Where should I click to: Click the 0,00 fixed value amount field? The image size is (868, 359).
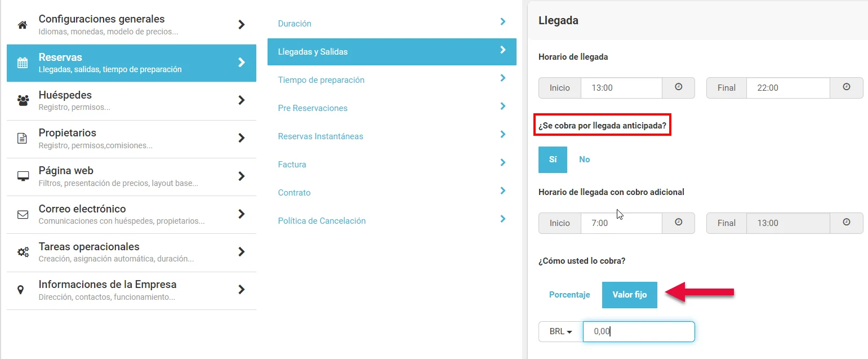[639, 331]
